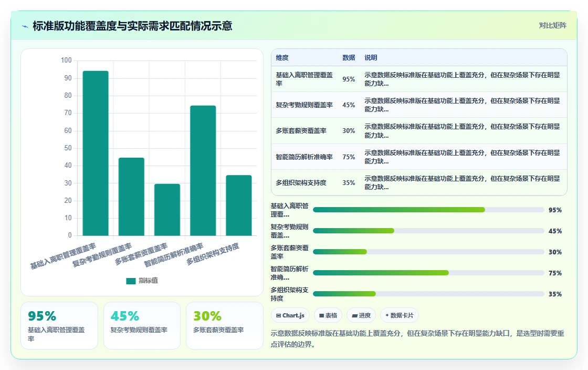
Task: Click the 多账套薪资覆盖率 bar in chart
Action: click(167, 210)
